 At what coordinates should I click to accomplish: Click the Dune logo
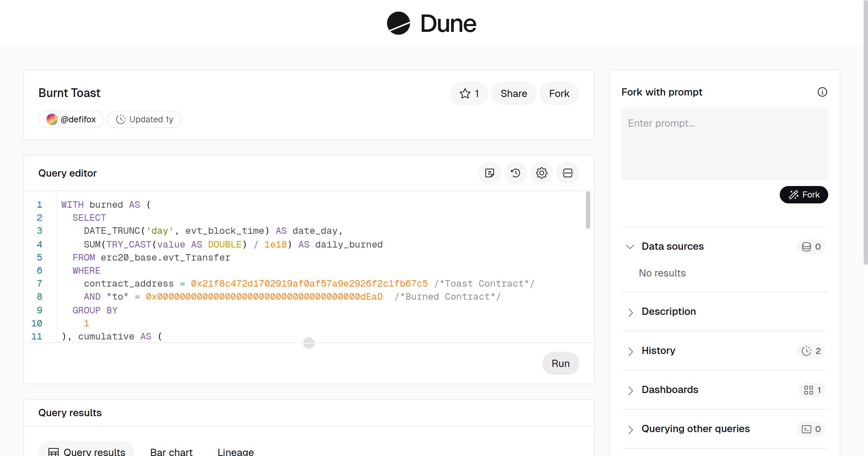click(431, 24)
